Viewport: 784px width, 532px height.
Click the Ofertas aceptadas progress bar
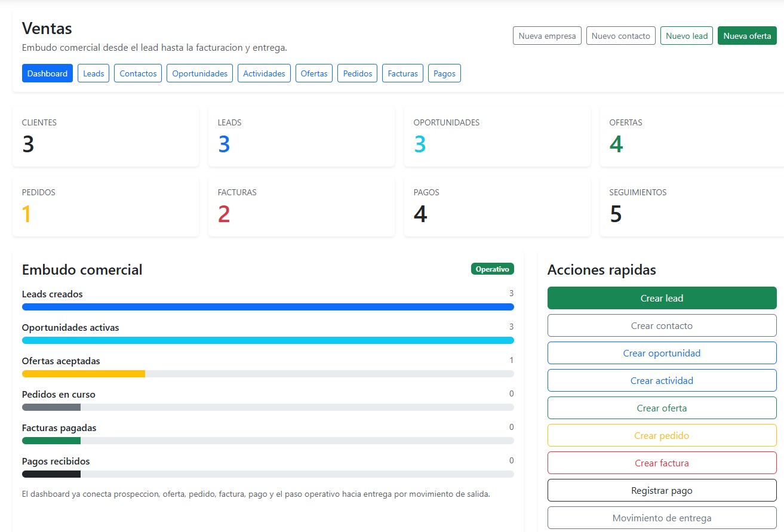pyautogui.click(x=268, y=374)
